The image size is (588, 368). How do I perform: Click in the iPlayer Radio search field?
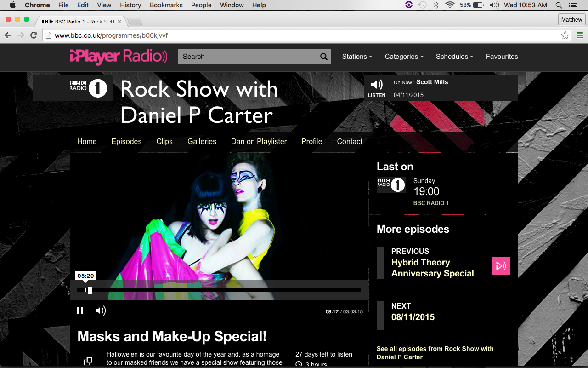click(249, 57)
